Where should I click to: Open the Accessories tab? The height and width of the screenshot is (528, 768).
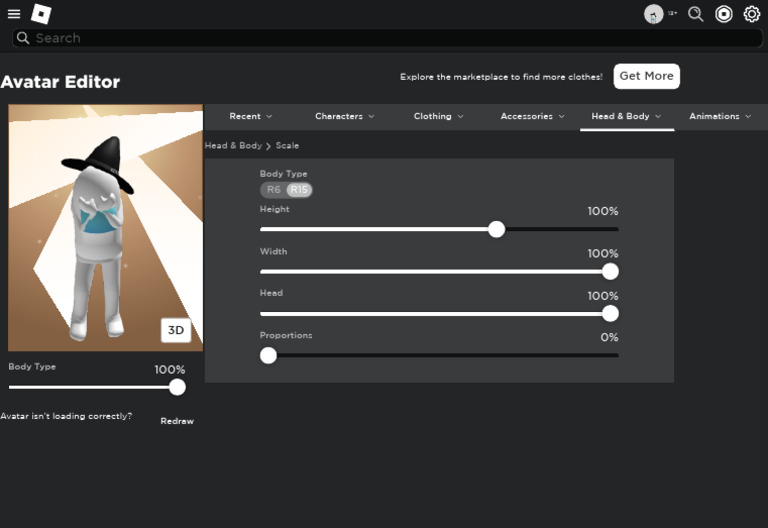[532, 116]
